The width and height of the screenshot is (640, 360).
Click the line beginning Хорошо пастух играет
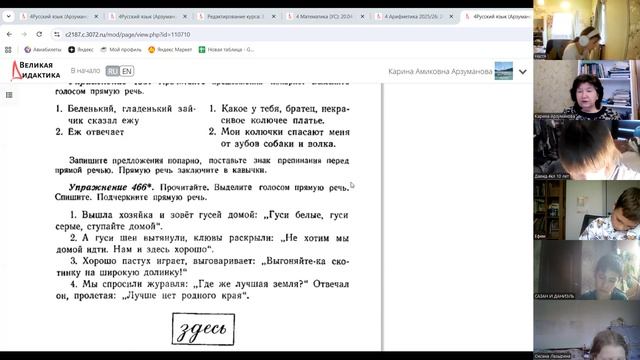click(209, 261)
